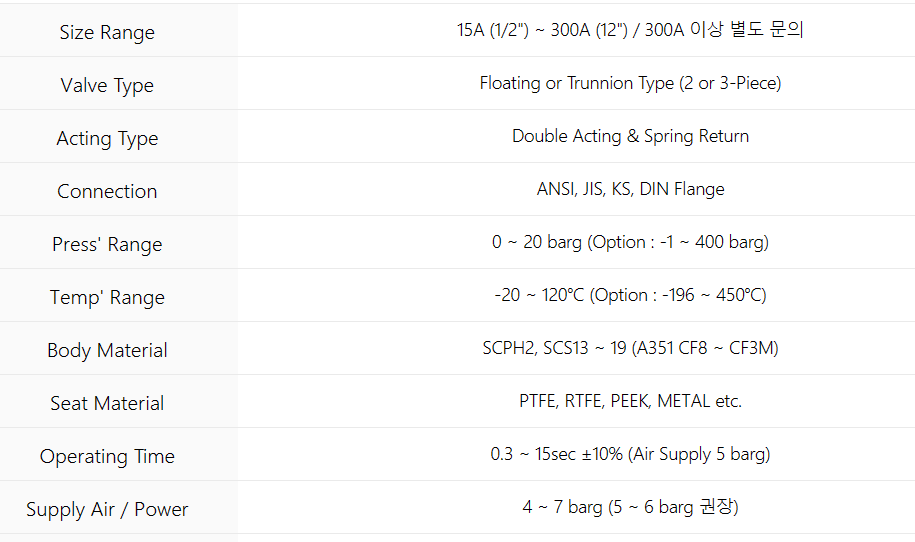Select the Supply Air / Power label
Screen dimensions: 915x542
click(x=107, y=509)
